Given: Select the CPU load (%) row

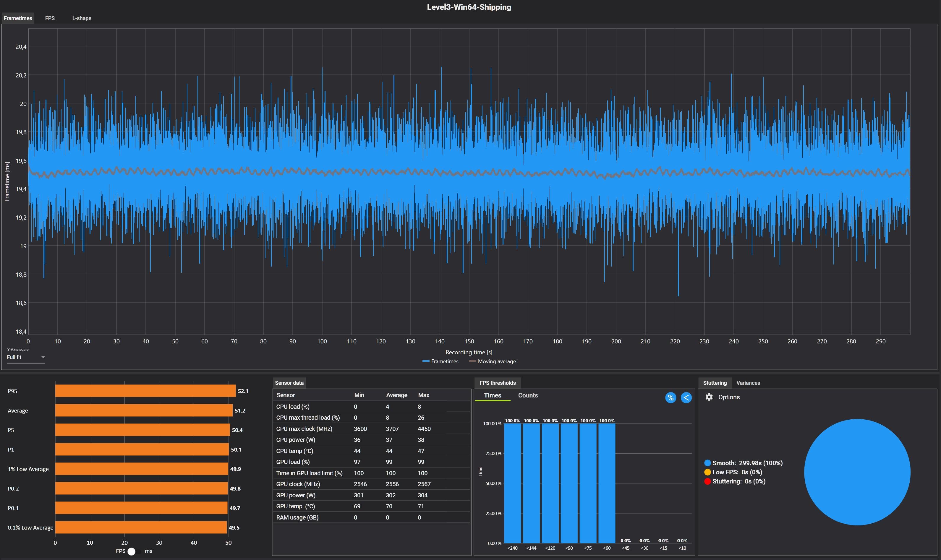Looking at the screenshot, I should (371, 407).
